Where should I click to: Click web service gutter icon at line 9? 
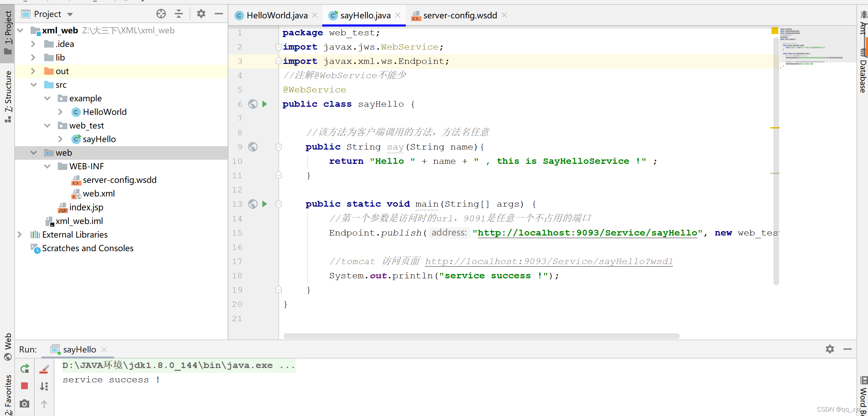(x=253, y=147)
